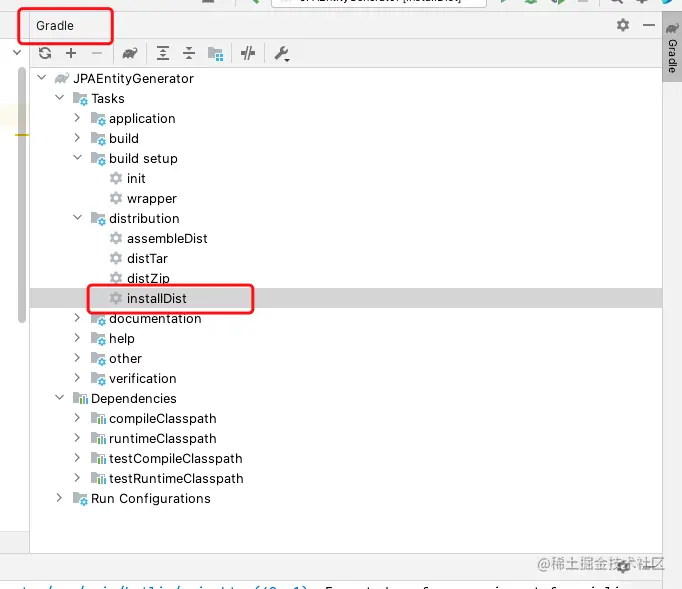This screenshot has height=589, width=682.
Task: Select the application group label
Action: [142, 119]
